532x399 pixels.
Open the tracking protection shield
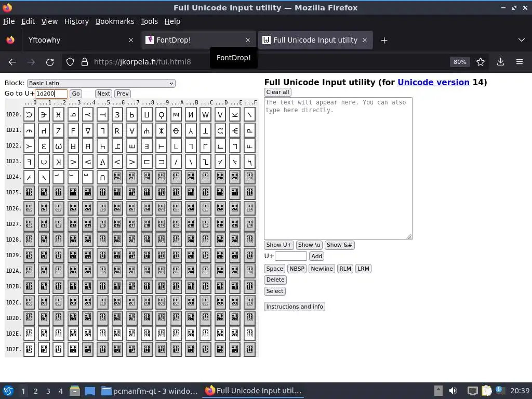(x=70, y=62)
